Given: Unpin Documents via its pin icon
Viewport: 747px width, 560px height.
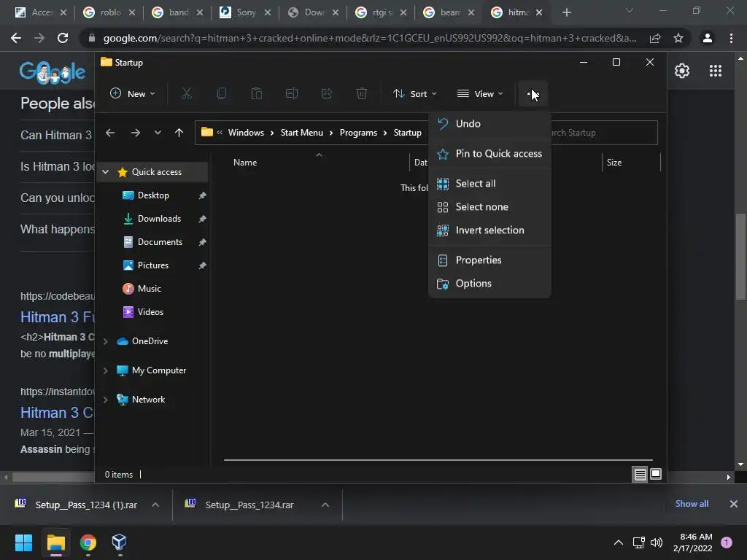Looking at the screenshot, I should [x=203, y=242].
